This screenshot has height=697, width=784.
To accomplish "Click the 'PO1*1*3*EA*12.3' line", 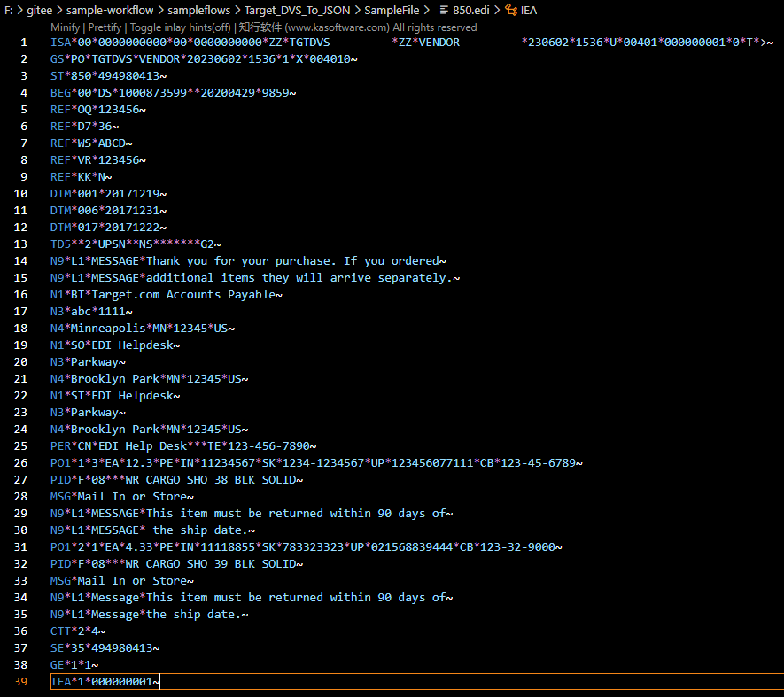I will pyautogui.click(x=316, y=463).
